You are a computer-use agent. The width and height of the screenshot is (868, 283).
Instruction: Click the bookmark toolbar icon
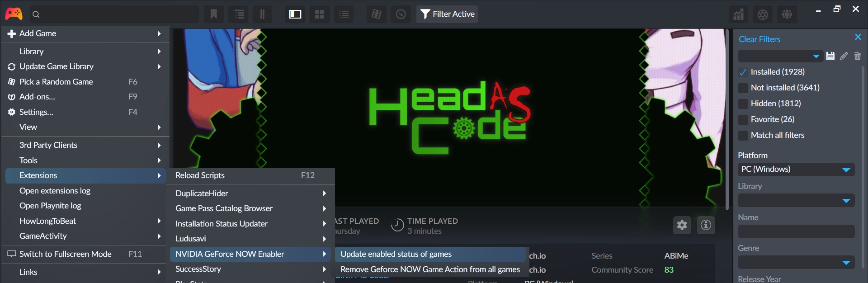[214, 14]
